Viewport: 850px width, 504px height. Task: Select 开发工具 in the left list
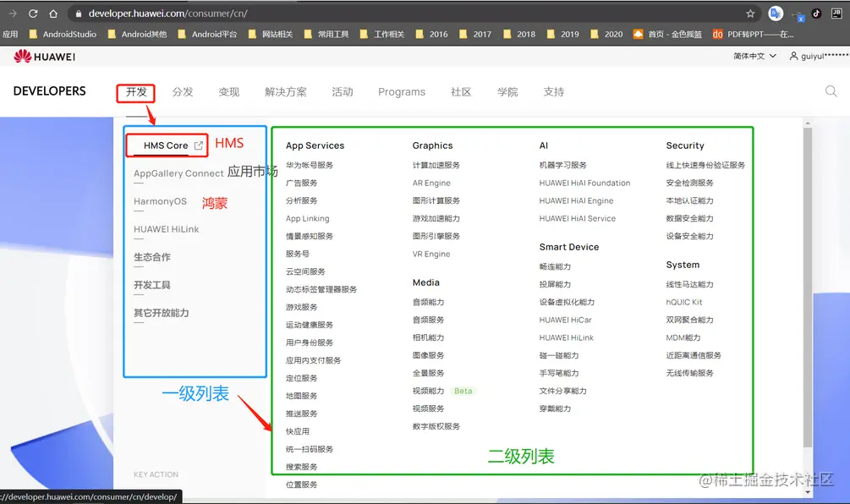coord(151,285)
